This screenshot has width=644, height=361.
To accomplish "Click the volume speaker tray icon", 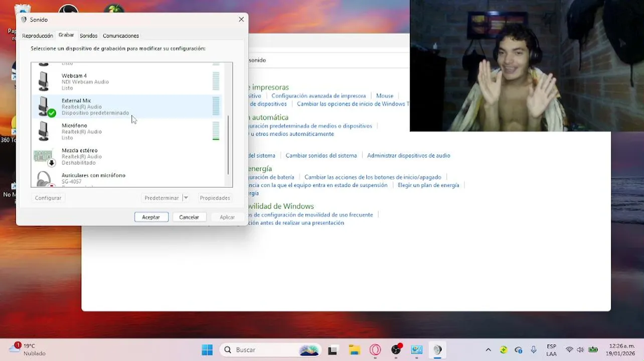I will click(x=580, y=350).
